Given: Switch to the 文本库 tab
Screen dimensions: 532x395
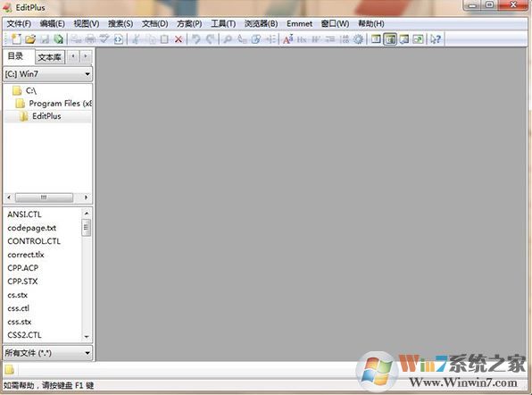Looking at the screenshot, I should [49, 57].
